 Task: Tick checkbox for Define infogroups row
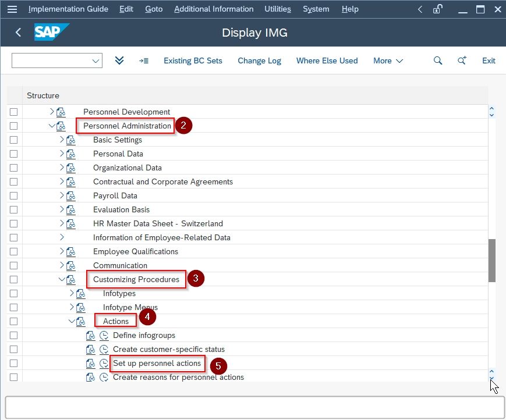pos(13,335)
